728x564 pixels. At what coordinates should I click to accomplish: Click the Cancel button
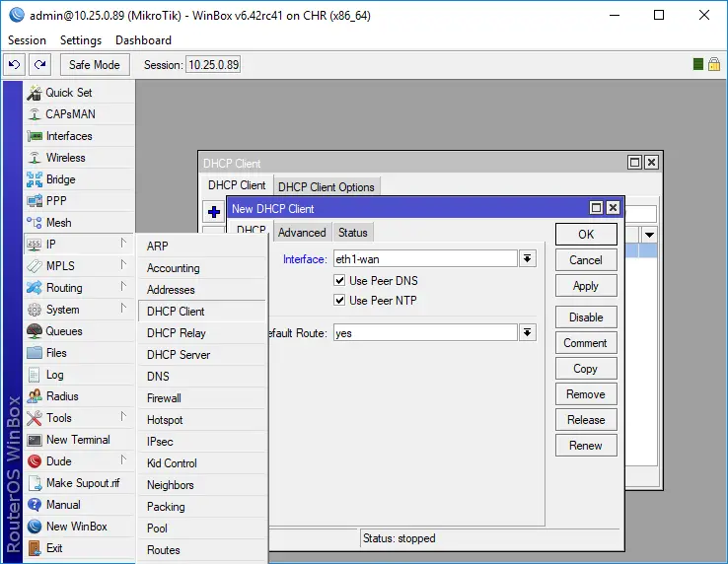point(586,260)
